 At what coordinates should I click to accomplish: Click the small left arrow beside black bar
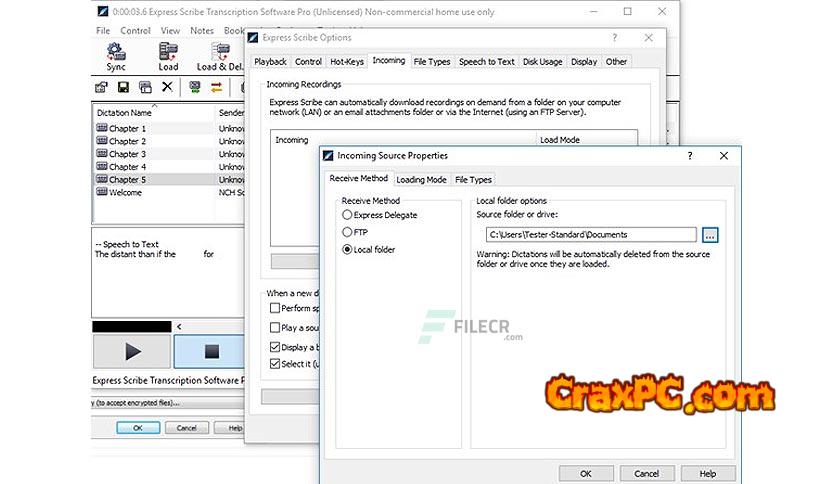tap(179, 326)
